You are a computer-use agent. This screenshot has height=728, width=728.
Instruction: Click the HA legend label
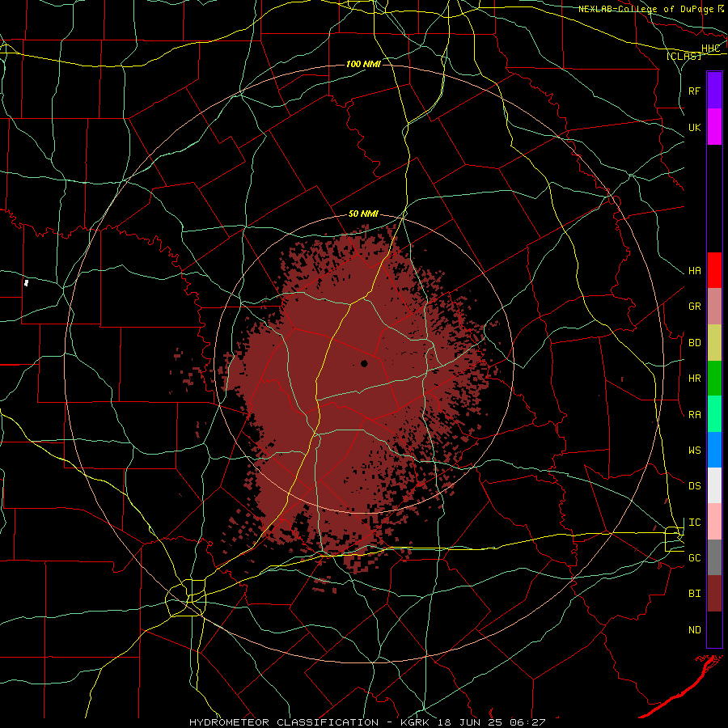click(694, 271)
